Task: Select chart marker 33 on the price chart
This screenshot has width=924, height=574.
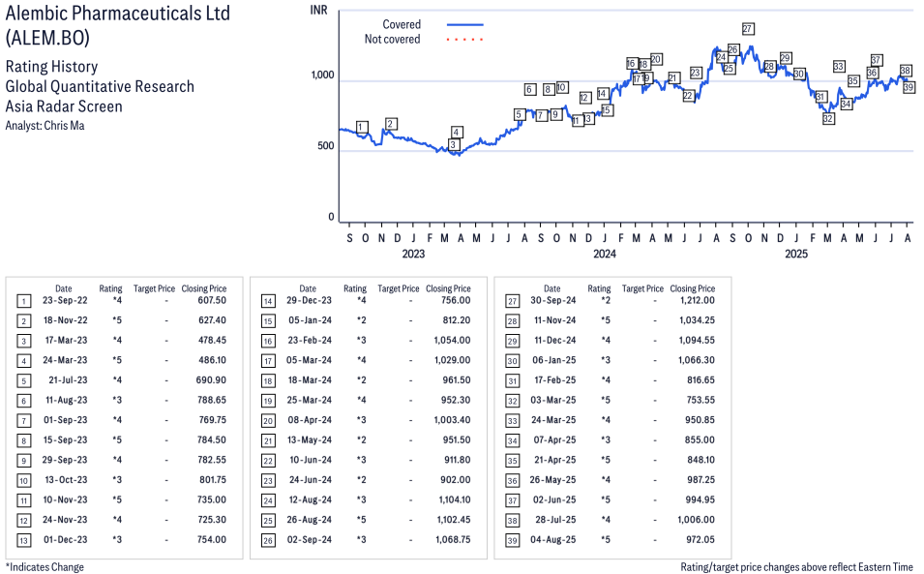Action: (839, 67)
